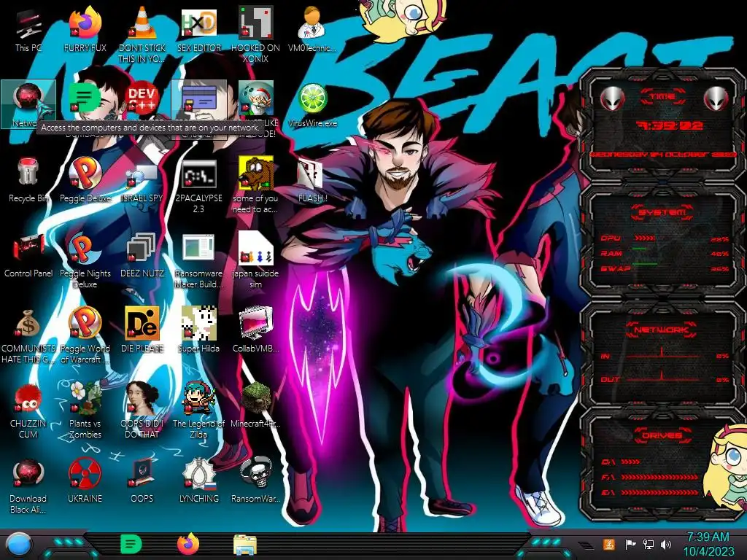The width and height of the screenshot is (747, 560).
Task: Click the SYSTEM header in the widget
Action: [662, 212]
